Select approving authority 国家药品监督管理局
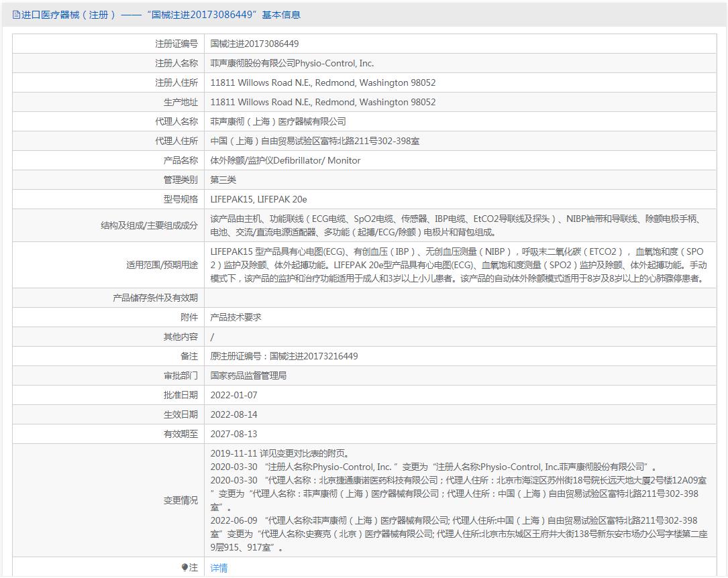This screenshot has height=578, width=728. click(248, 375)
